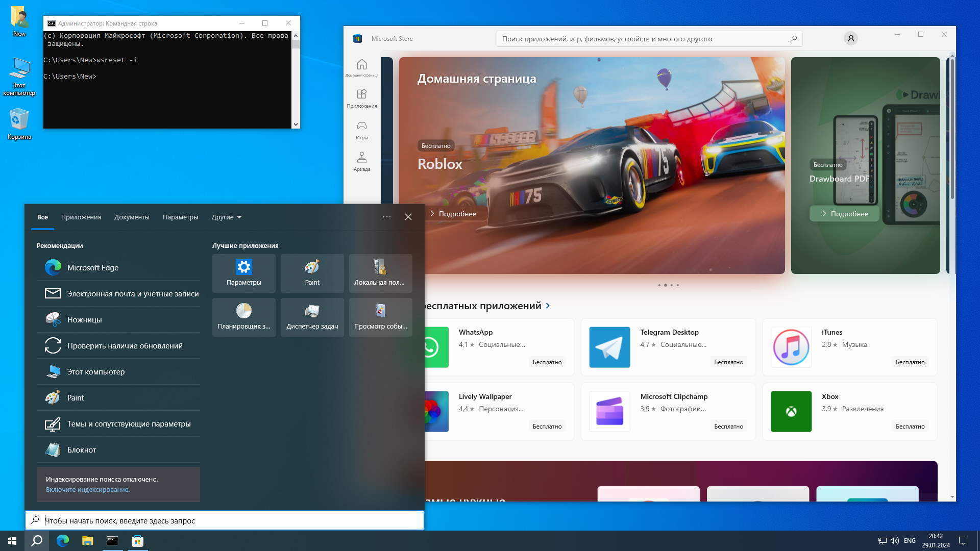Go to Store Home page icon
980x551 pixels.
361,67
